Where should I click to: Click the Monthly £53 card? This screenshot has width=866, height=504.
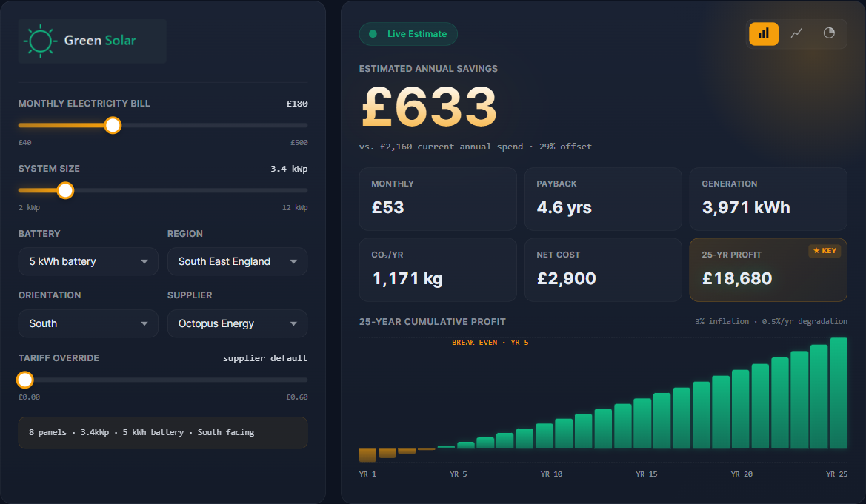coord(438,199)
